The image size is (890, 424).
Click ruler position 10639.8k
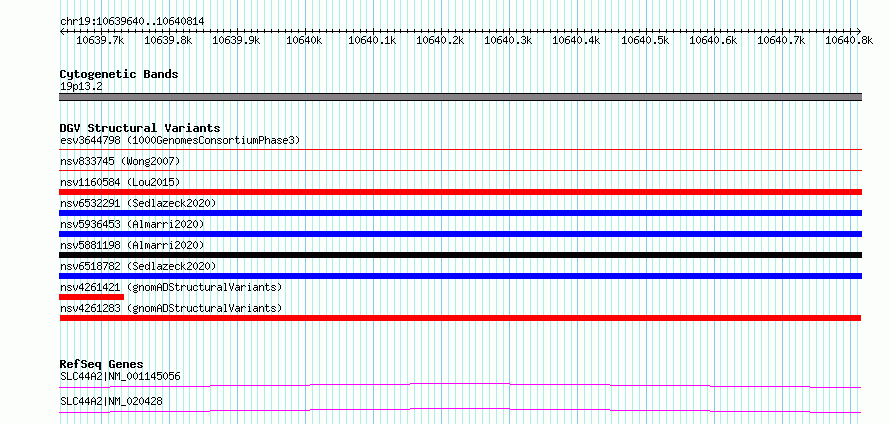tap(169, 40)
